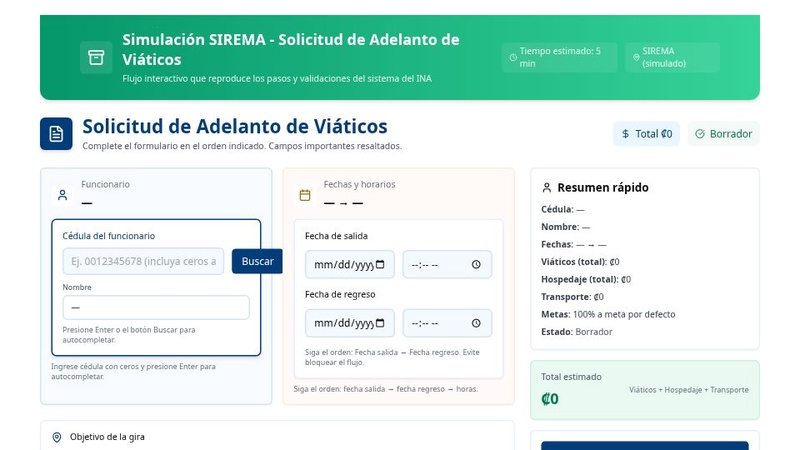The height and width of the screenshot is (450, 800).
Task: Click the Viáticos + Hospedaje + Transporte caption
Action: coord(689,390)
